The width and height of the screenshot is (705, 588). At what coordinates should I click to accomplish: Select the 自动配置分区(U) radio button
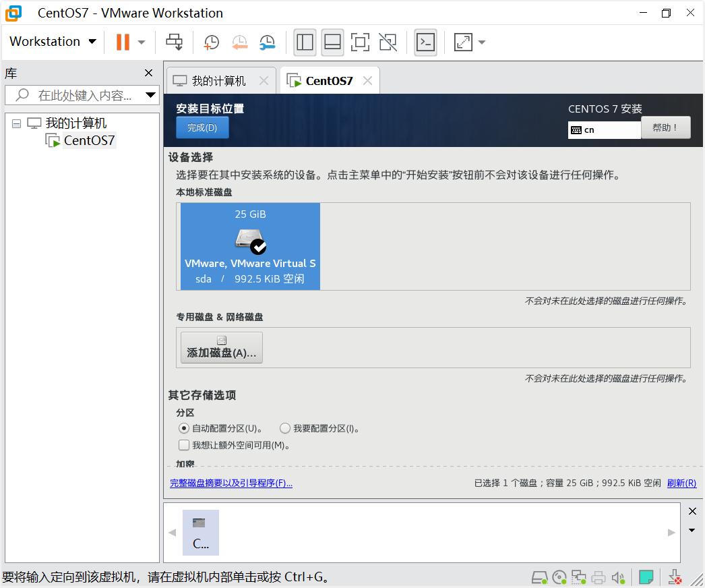pos(183,428)
